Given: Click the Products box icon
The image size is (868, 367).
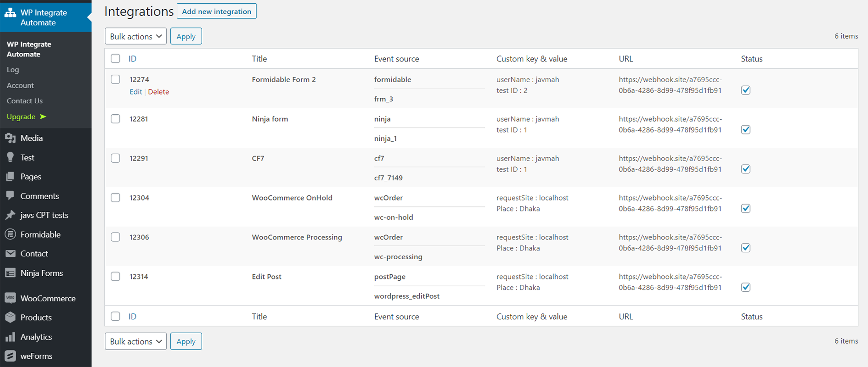Looking at the screenshot, I should click(10, 317).
